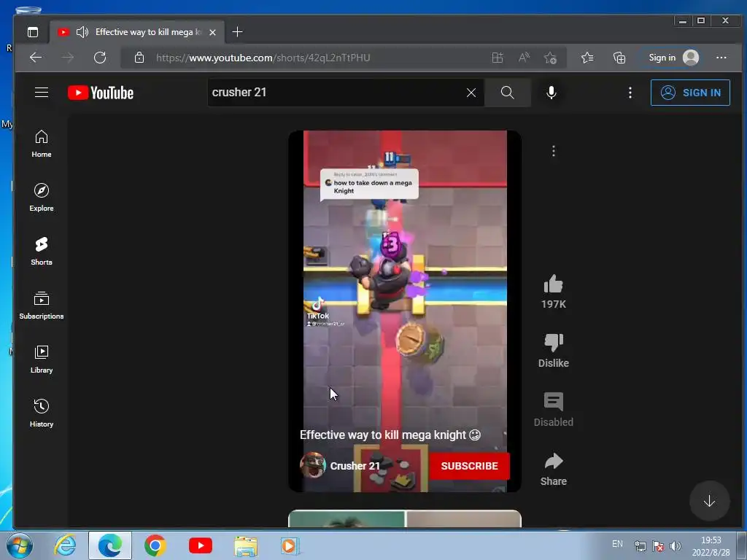Like the short with thumbs up

[553, 284]
